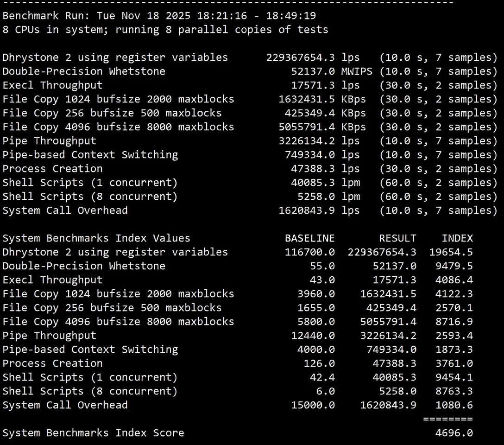Click the INDEX column header
This screenshot has height=445, width=504.
pos(457,238)
